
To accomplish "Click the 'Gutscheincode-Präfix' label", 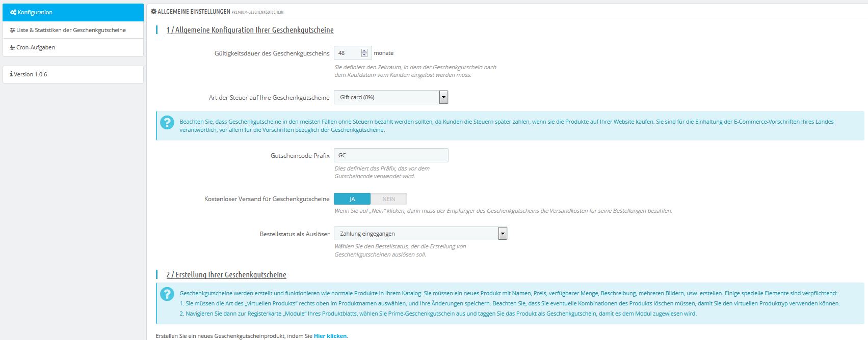I will click(x=300, y=156).
